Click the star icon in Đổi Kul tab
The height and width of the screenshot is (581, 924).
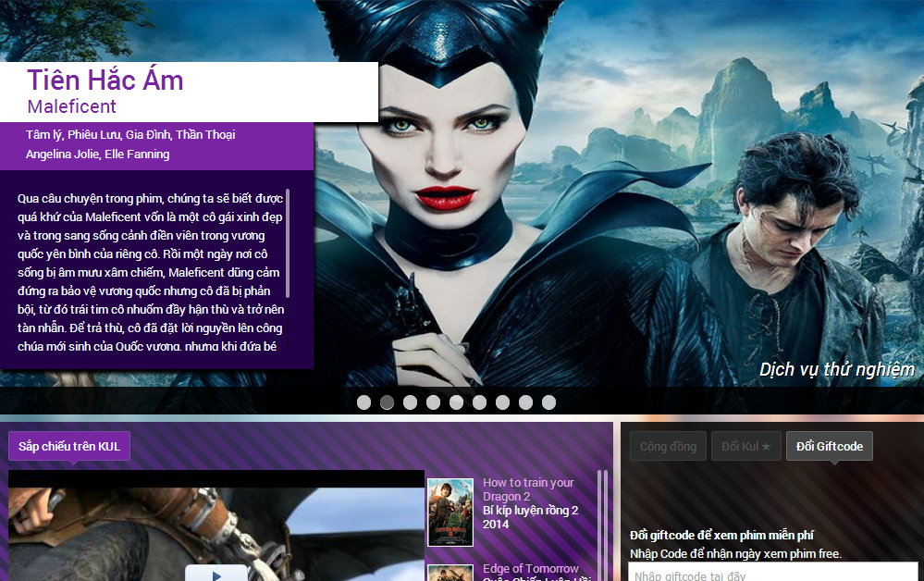(766, 447)
